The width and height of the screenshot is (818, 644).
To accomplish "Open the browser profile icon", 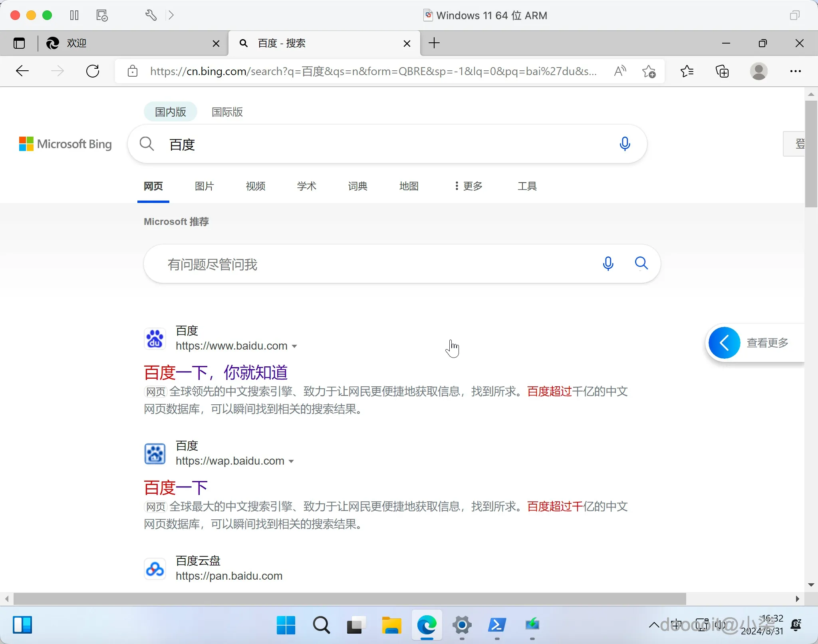I will pos(758,71).
